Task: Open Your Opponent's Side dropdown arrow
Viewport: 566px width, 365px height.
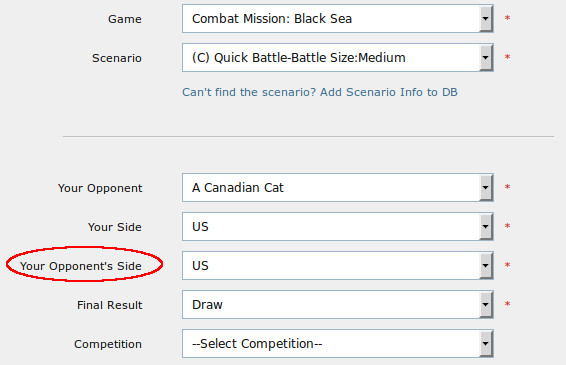Action: 486,266
